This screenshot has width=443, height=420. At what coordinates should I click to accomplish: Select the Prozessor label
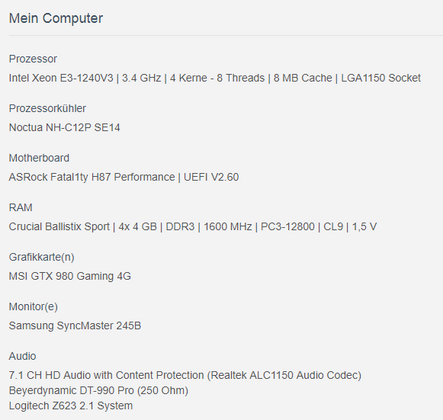[x=33, y=59]
